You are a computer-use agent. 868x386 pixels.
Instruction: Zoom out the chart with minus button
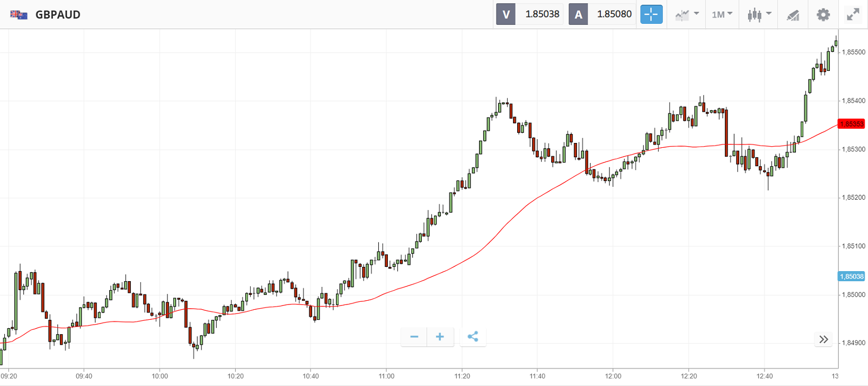[414, 337]
